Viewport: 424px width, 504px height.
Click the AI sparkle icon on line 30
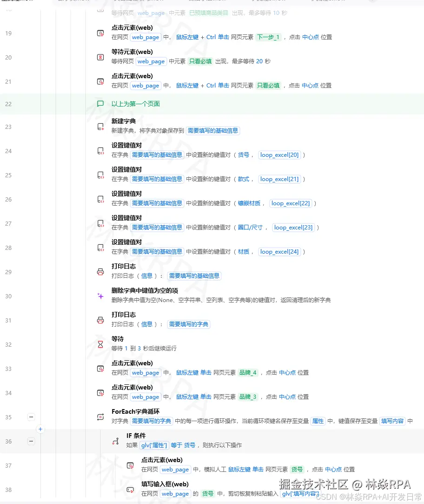(x=100, y=296)
